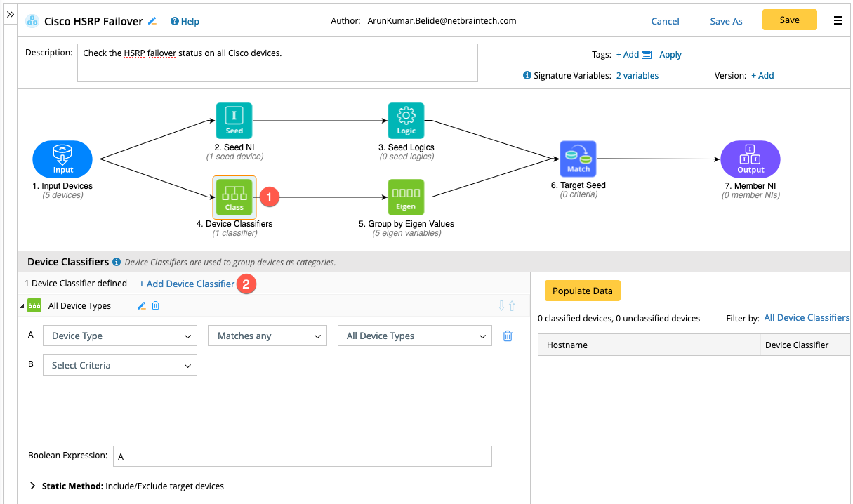Select the Seed NI node icon
Image resolution: width=853 pixels, height=504 pixels.
234,121
